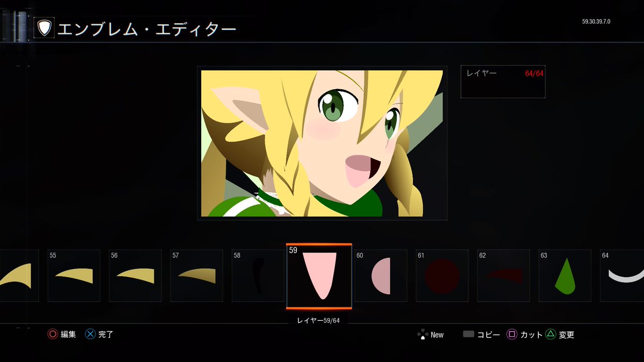The image size is (644, 362).
Task: Select layer 55 yellow hair strand thumbnail
Action: pyautogui.click(x=74, y=275)
